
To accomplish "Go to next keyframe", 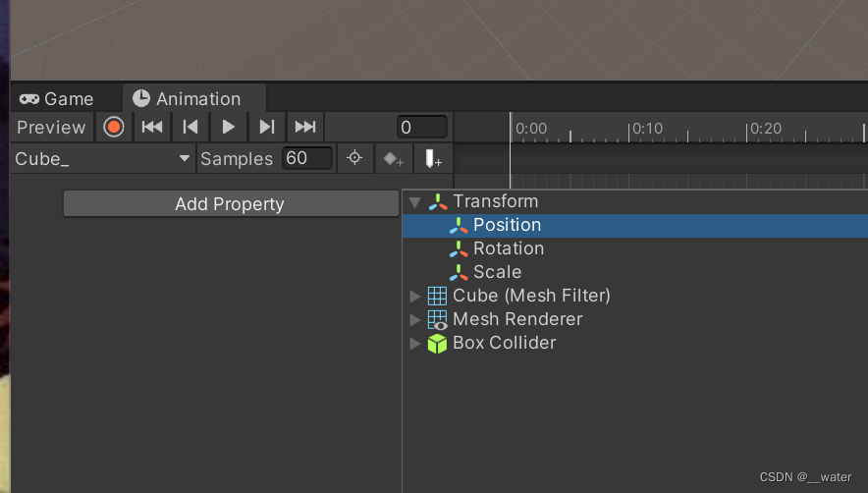I will point(267,128).
